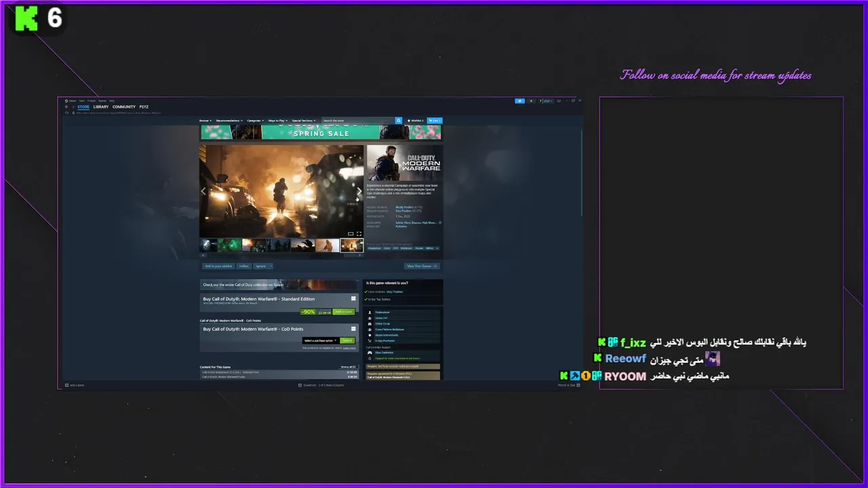Click the notifications bell icon in title bar
Viewport: 868px width, 488px height.
pos(531,101)
